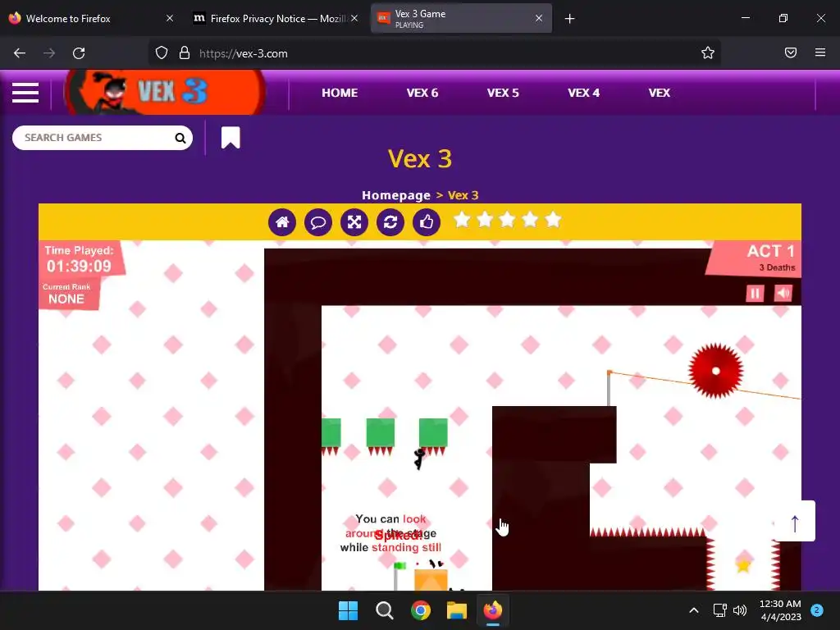The width and height of the screenshot is (840, 630).
Task: Save page to Pocket
Action: point(791,53)
